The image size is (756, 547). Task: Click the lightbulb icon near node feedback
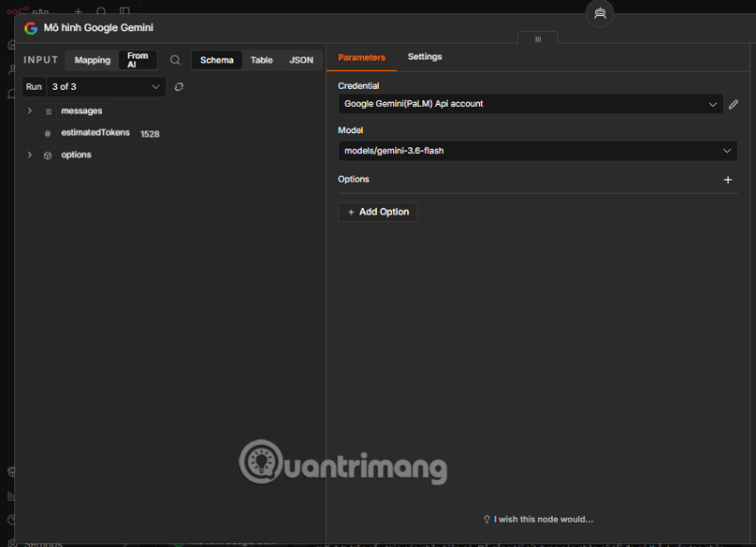click(x=487, y=519)
